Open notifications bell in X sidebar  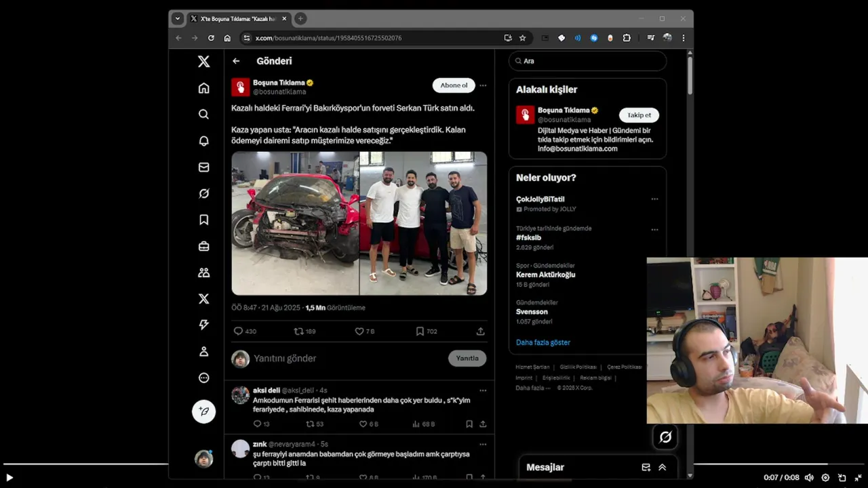point(203,141)
